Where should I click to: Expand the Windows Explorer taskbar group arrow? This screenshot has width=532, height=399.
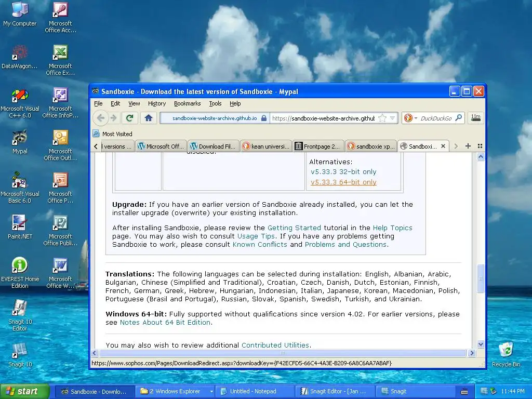point(211,391)
